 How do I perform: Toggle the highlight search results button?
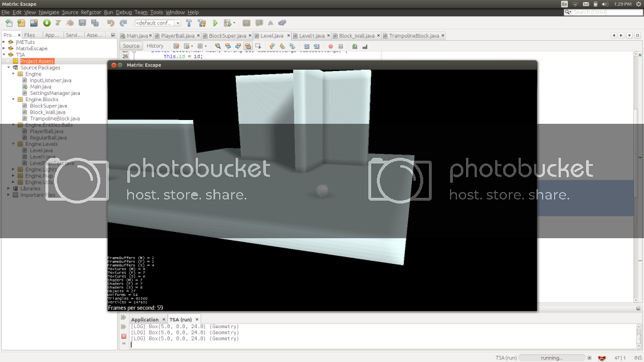pyautogui.click(x=248, y=46)
